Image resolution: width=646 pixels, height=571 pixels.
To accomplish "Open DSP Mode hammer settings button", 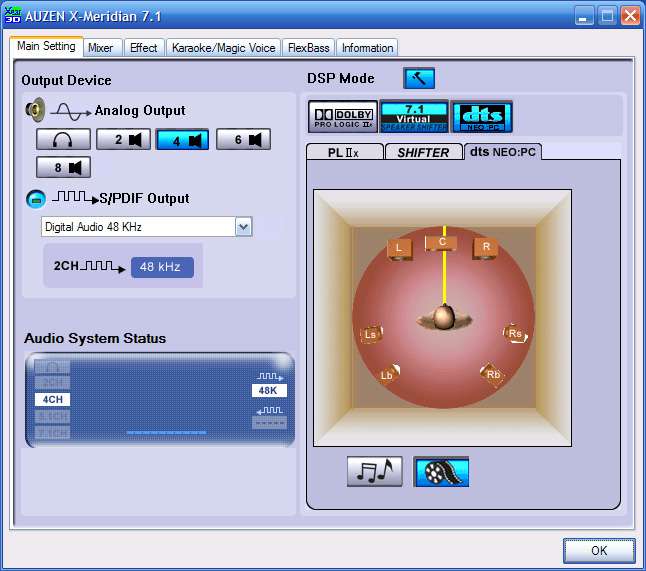I will pyautogui.click(x=419, y=78).
